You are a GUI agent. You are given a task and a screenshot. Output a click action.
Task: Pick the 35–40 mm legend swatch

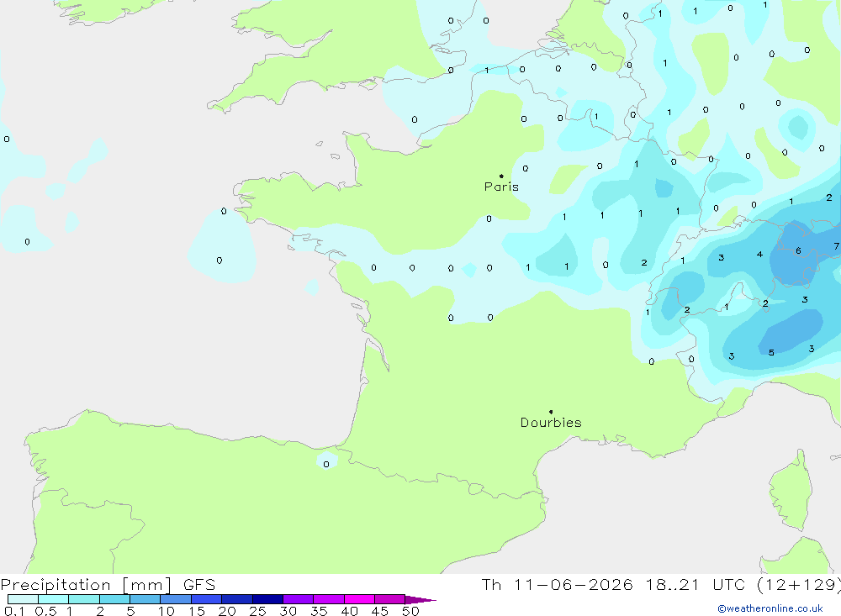[x=328, y=599]
